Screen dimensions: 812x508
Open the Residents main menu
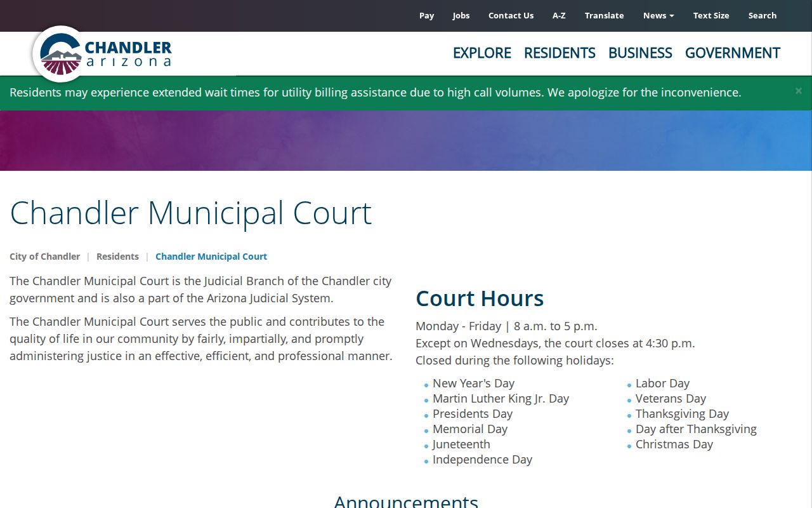(560, 53)
